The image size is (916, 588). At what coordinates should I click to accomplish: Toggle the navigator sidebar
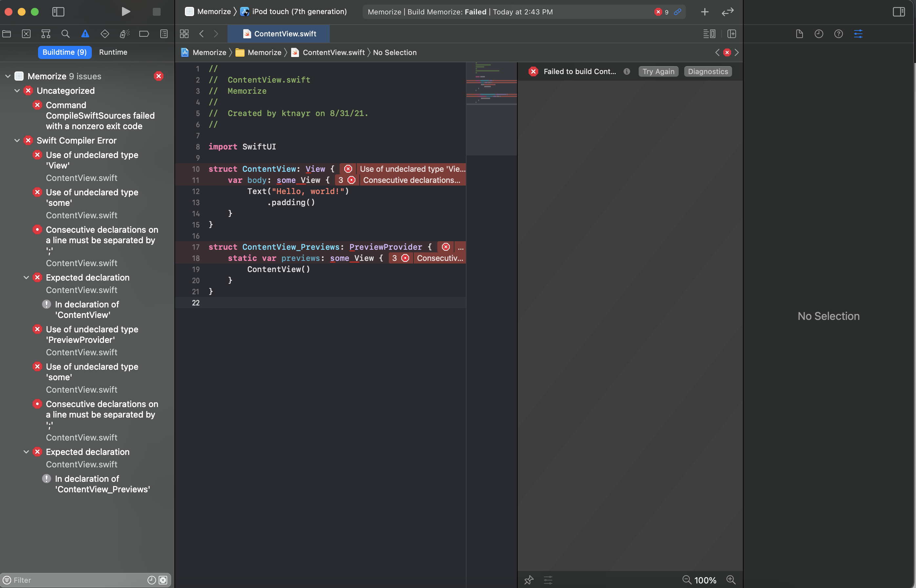click(x=58, y=11)
